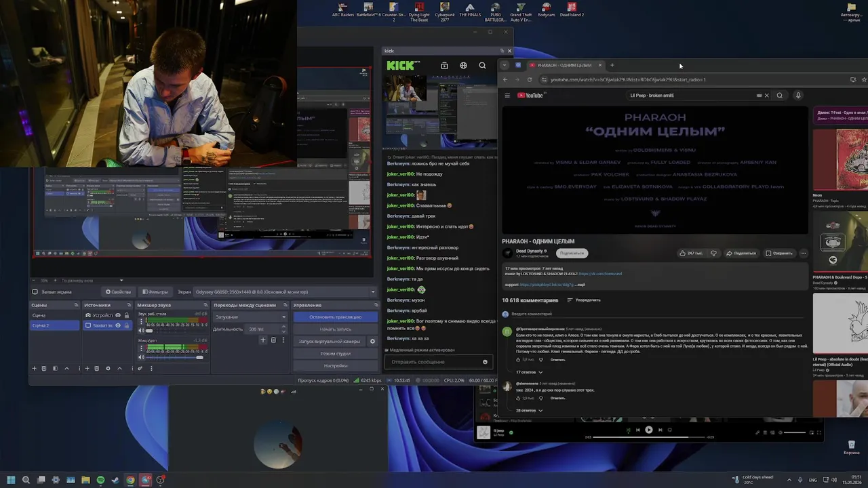Screen dimensions: 868x488
Task: Open the OBS source Filters (Фильтры) button
Action: click(155, 291)
